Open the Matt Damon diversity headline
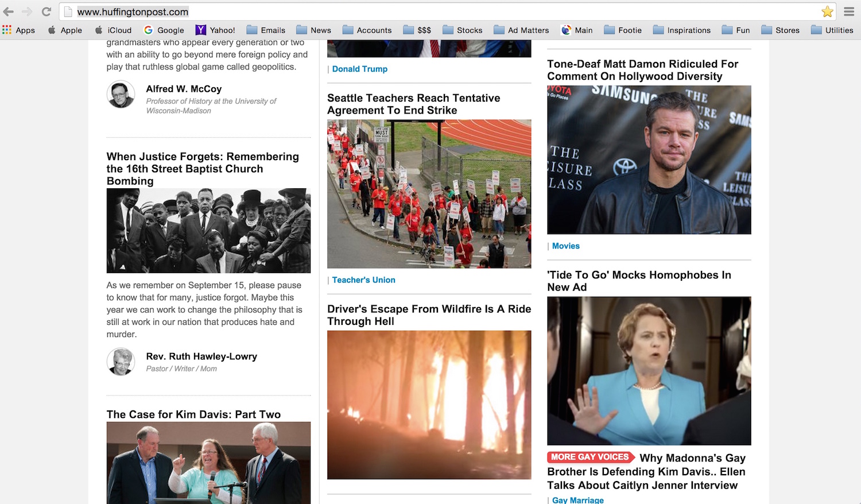 (643, 70)
